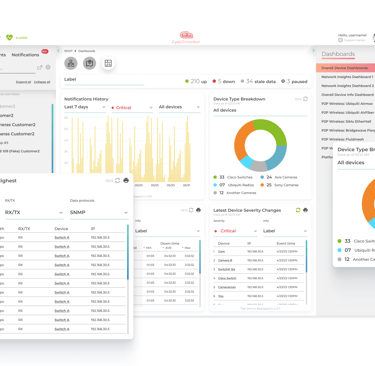Sort by Event time column header
The image size is (375, 366).
pyautogui.click(x=286, y=243)
